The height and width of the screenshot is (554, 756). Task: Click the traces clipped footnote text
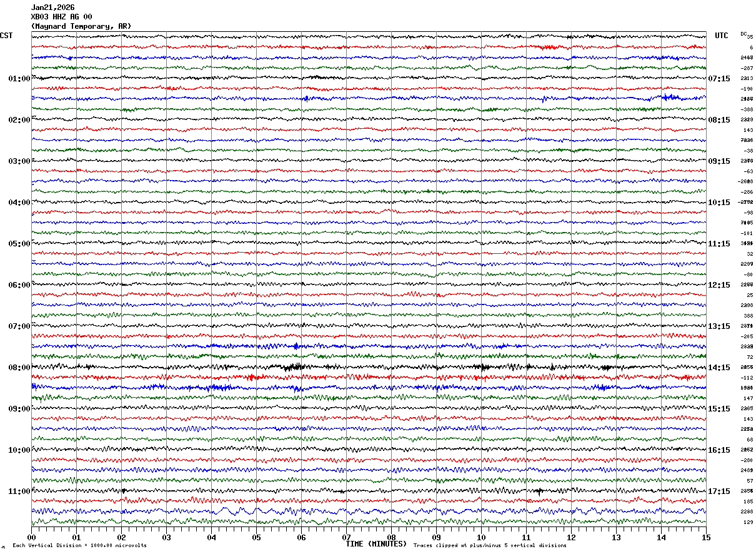[x=490, y=546]
